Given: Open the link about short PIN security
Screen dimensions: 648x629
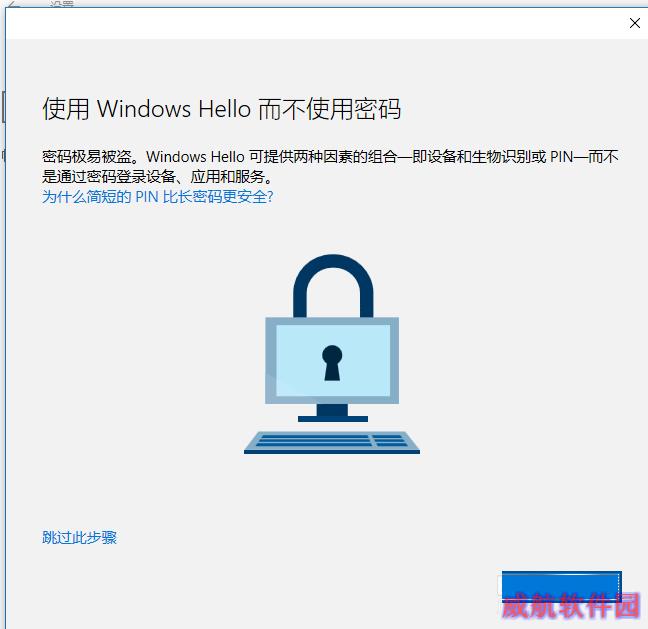Looking at the screenshot, I should point(157,197).
